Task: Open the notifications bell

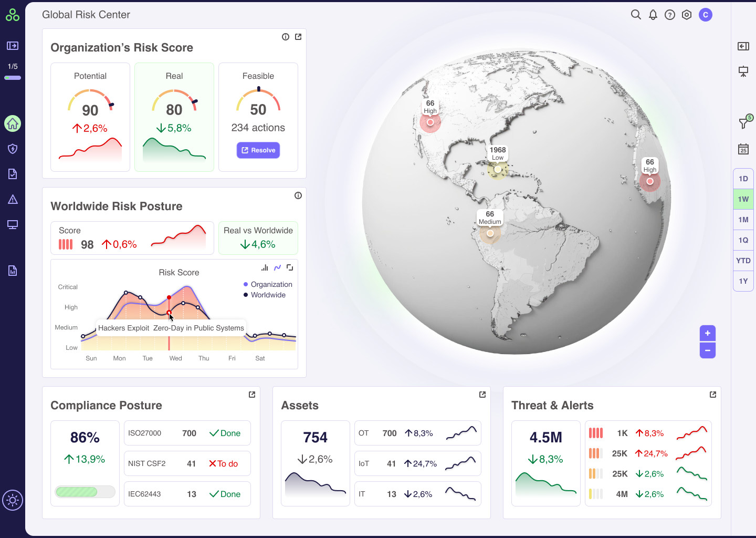Action: pos(653,15)
